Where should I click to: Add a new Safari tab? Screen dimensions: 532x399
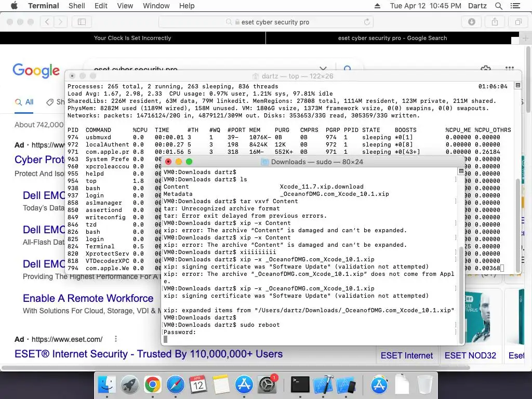point(525,38)
